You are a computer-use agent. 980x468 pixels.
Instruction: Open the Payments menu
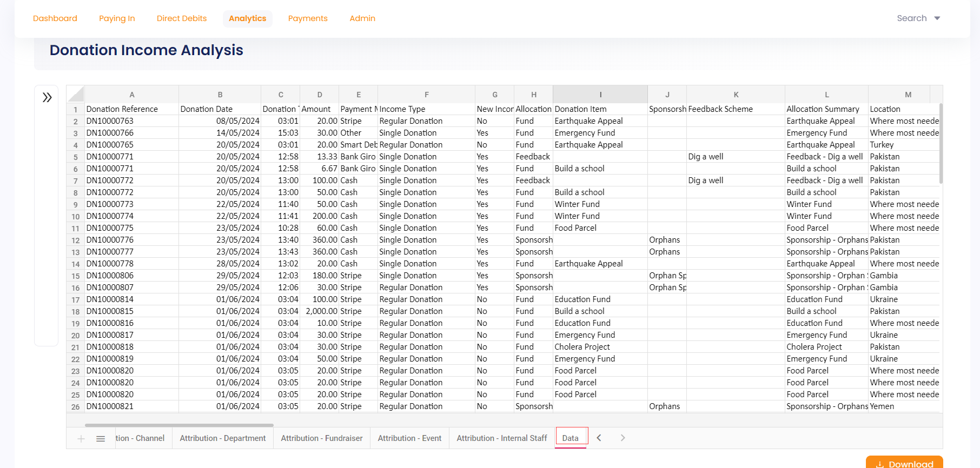pos(308,18)
